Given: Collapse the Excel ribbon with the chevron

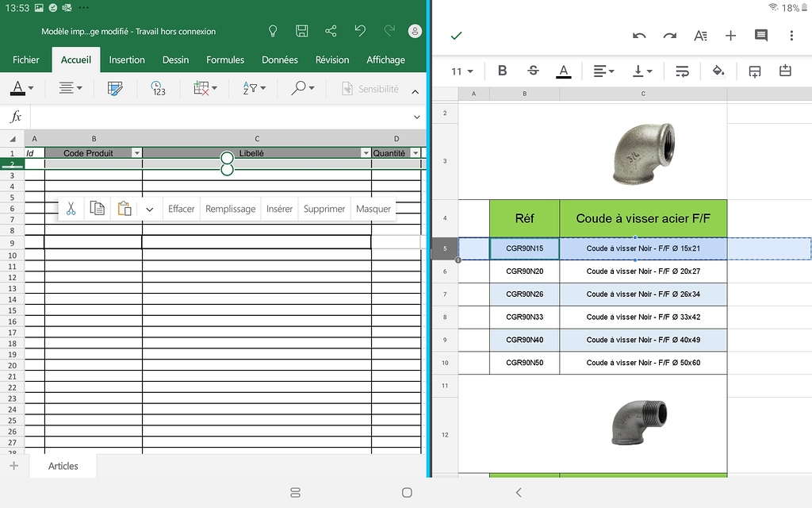Looking at the screenshot, I should pos(416,90).
